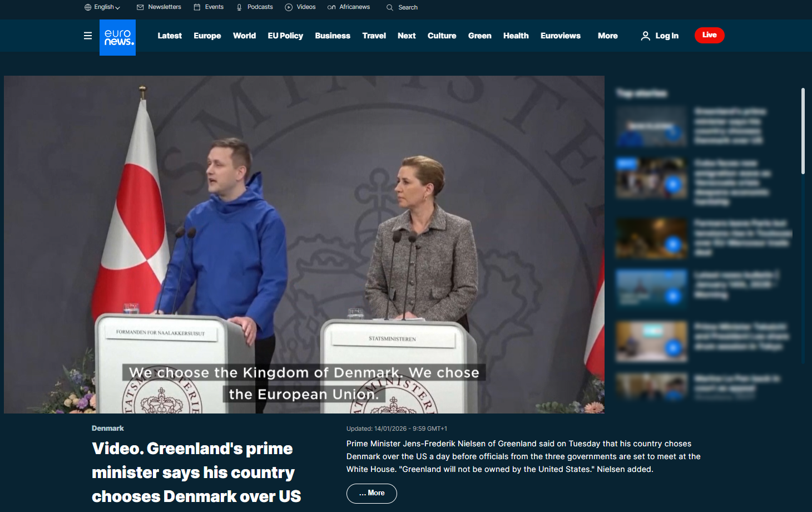Open the Denmark category link
Screen dimensions: 812x512
[108, 428]
